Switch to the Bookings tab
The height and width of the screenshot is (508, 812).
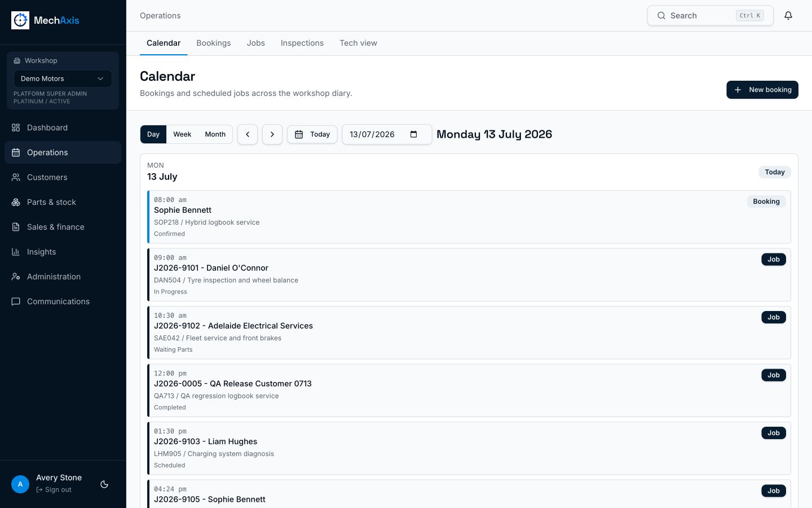click(214, 43)
